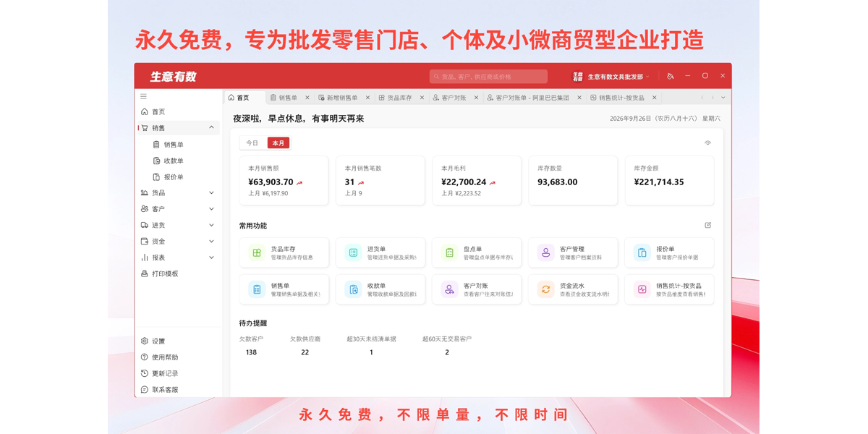
Task: Open 使用帮助 in the sidebar
Action: tap(179, 357)
